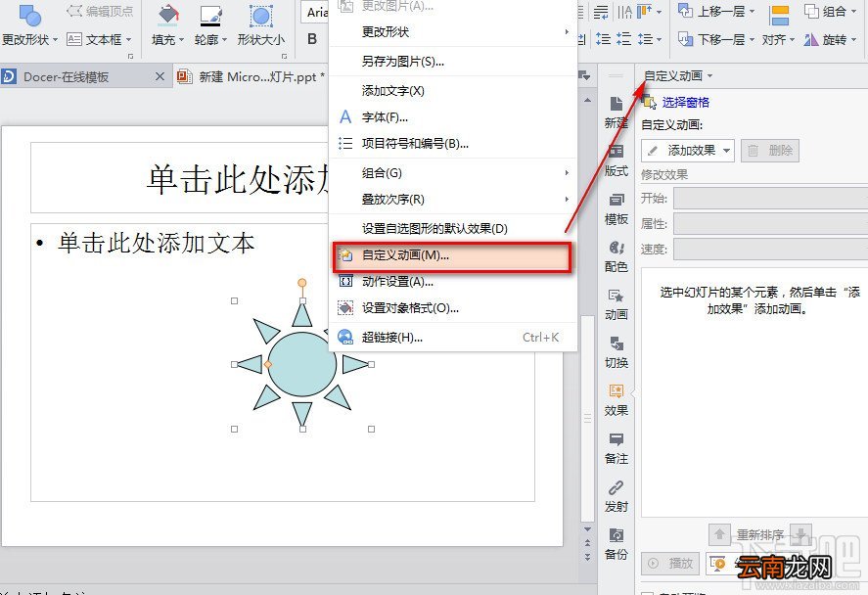
Task: Choose 动作设置(A)... menu entry
Action: (453, 282)
